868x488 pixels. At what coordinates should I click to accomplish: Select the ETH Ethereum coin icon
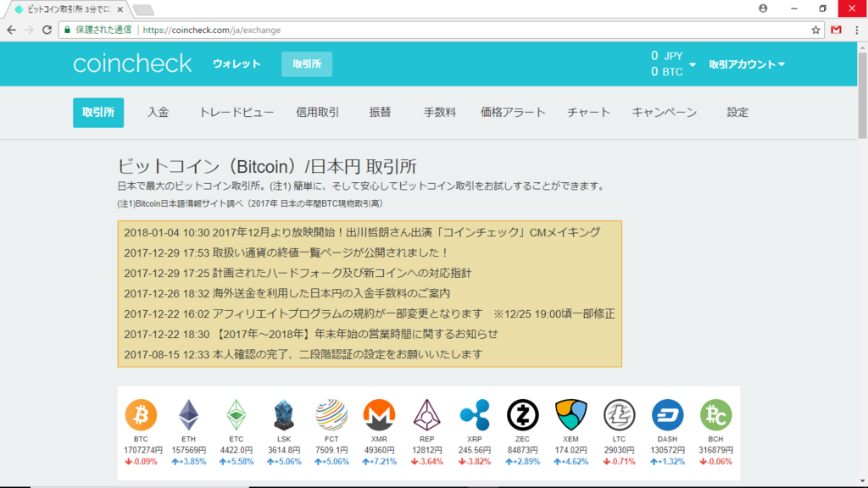coord(188,414)
